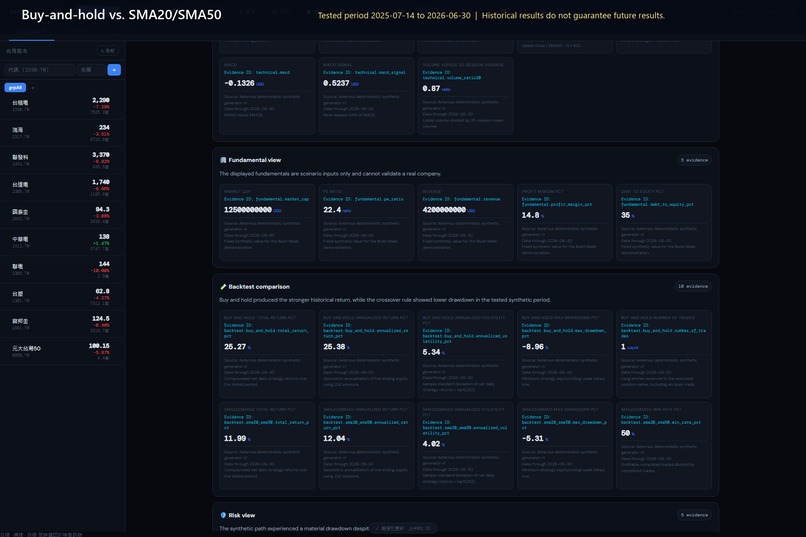Screen dimensions: 806x537
Task: Select profit margin value 14.8
Action: [530, 215]
